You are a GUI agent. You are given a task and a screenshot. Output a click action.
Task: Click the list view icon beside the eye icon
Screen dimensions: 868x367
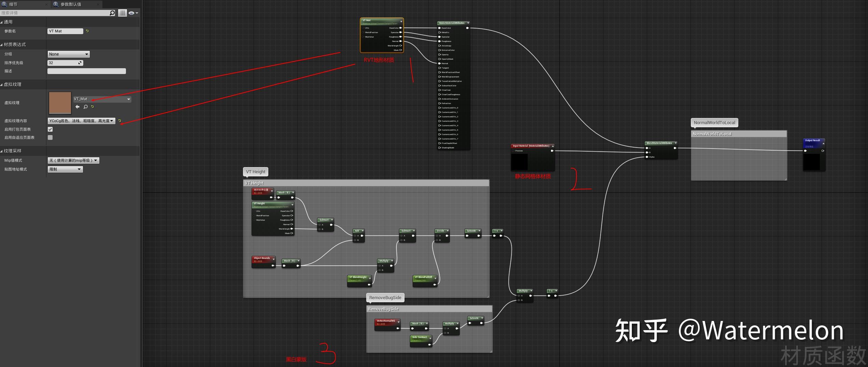pyautogui.click(x=122, y=13)
